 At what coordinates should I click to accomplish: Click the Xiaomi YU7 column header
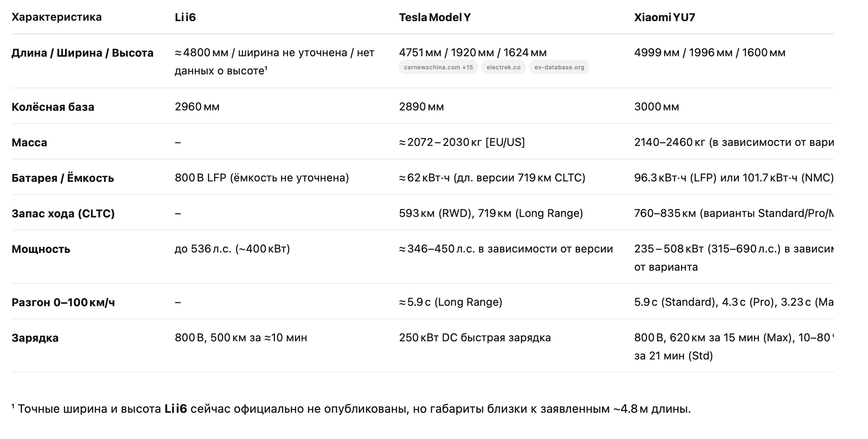pyautogui.click(x=665, y=17)
